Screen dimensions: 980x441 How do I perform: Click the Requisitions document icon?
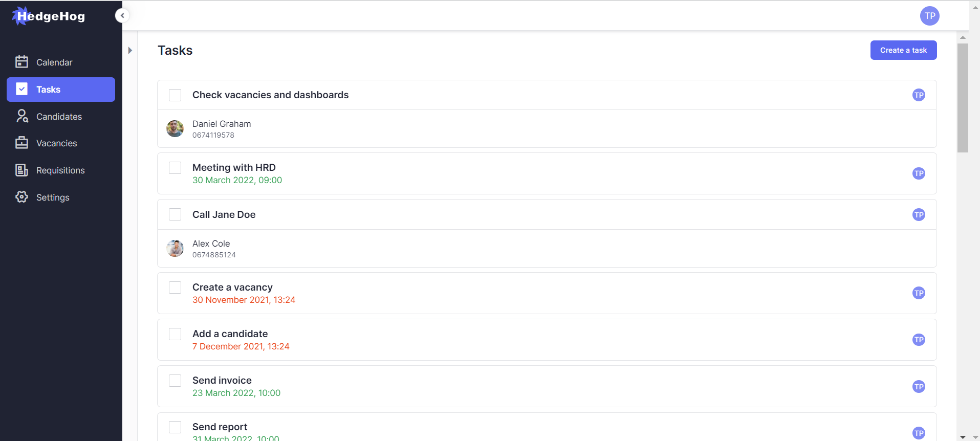(x=21, y=170)
